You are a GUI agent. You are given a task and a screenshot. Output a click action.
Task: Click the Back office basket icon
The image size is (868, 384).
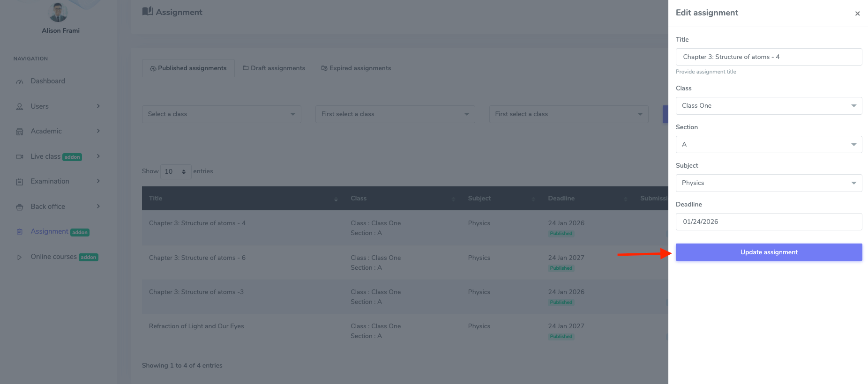pyautogui.click(x=20, y=207)
